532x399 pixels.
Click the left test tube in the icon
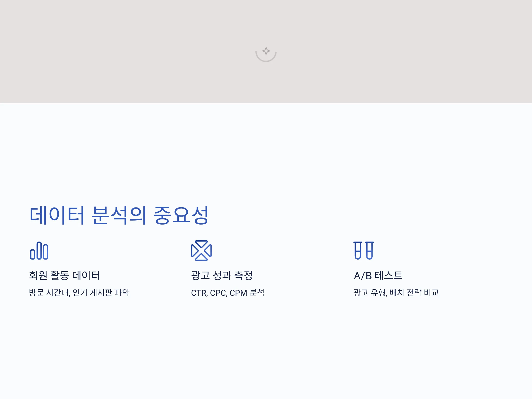[358, 250]
